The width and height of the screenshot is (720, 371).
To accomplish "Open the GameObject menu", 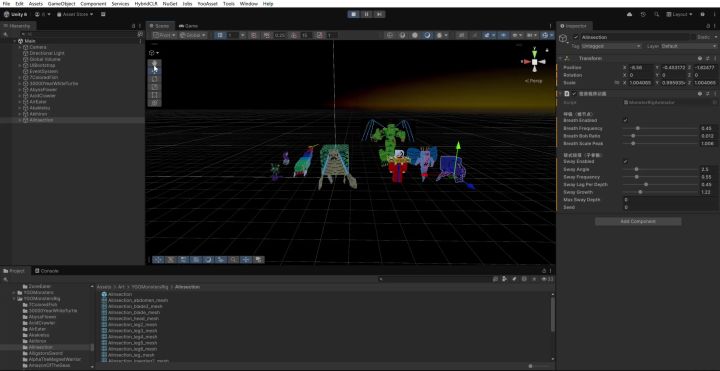I will 61,4.
